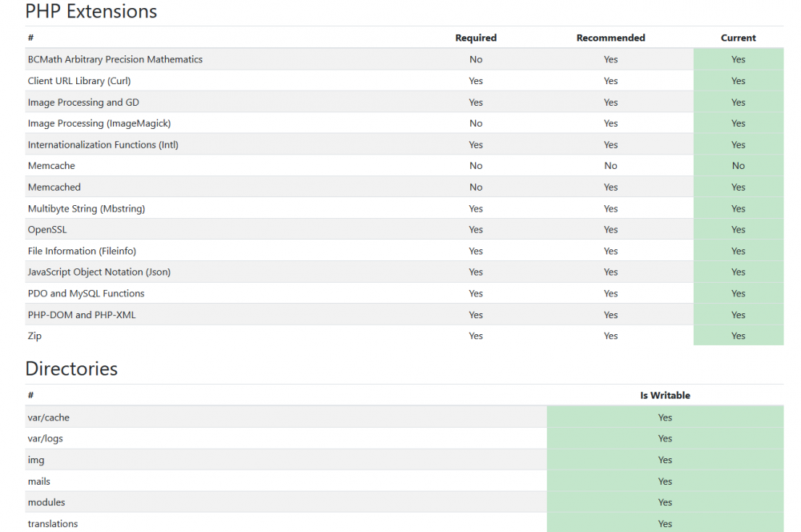Click the Current column header
Viewport: 801px width, 532px height.
coord(739,38)
